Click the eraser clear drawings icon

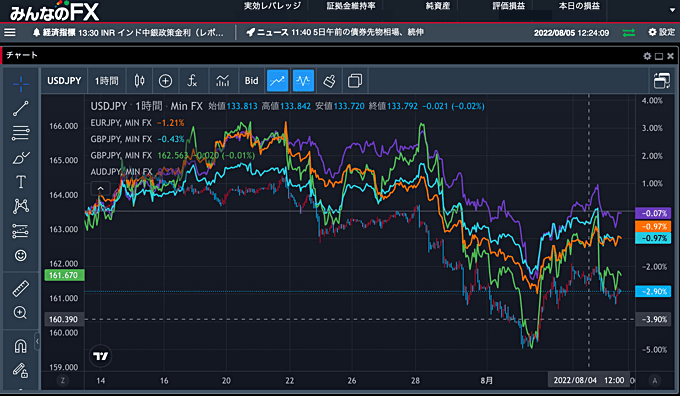tap(329, 81)
